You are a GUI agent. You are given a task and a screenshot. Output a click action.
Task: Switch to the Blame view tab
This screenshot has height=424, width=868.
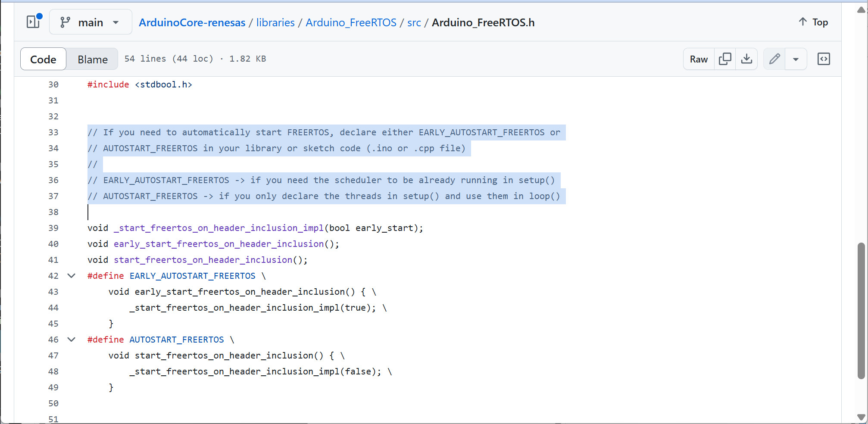coord(92,59)
